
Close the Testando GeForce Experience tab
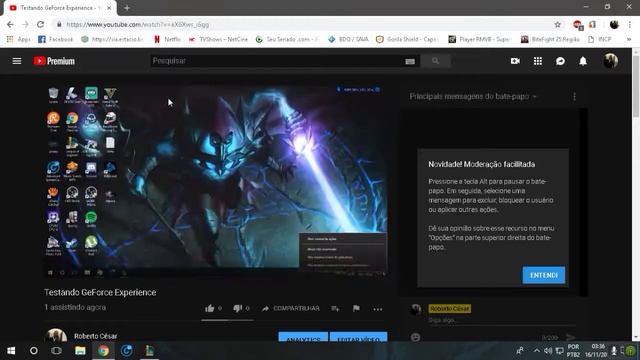(x=109, y=8)
